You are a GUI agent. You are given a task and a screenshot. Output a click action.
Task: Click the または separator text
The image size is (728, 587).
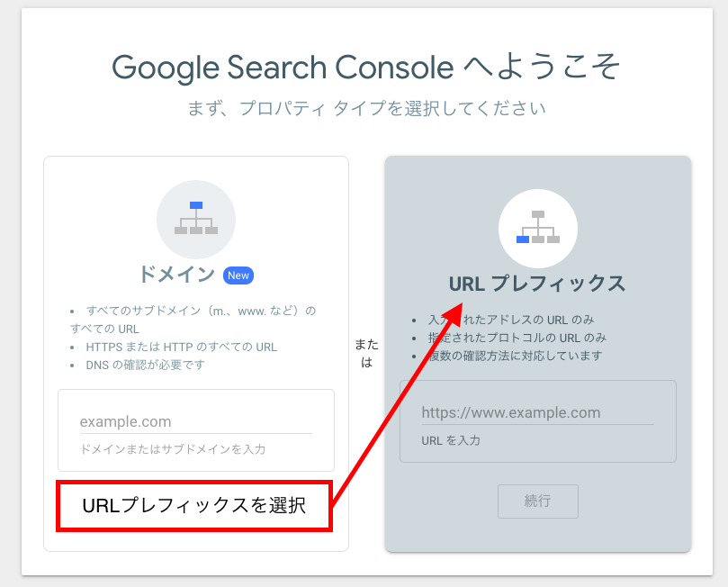click(x=367, y=353)
